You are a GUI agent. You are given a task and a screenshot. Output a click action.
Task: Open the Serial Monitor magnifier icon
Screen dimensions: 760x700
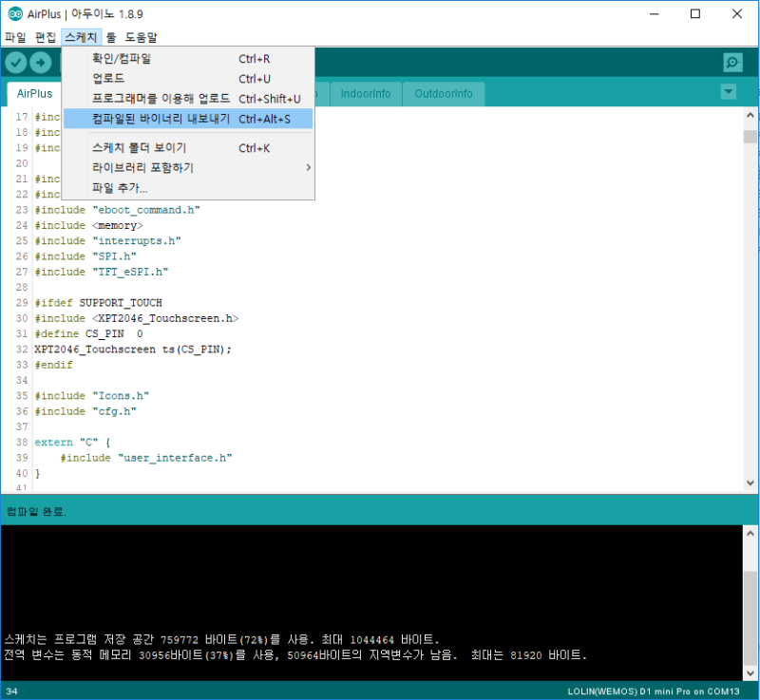(x=732, y=61)
